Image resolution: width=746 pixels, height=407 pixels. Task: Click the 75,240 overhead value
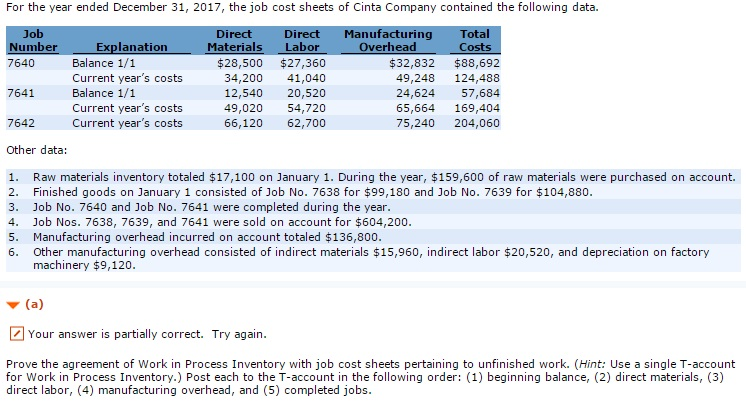click(x=414, y=123)
